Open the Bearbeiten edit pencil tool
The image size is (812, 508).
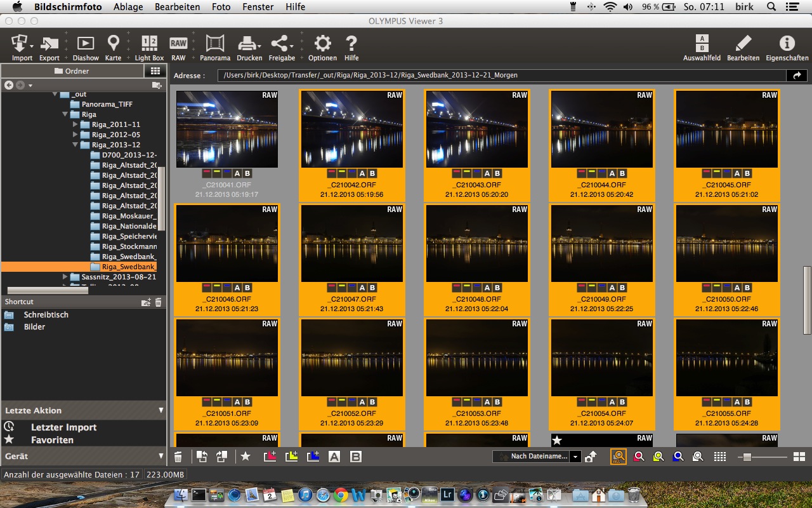point(743,48)
